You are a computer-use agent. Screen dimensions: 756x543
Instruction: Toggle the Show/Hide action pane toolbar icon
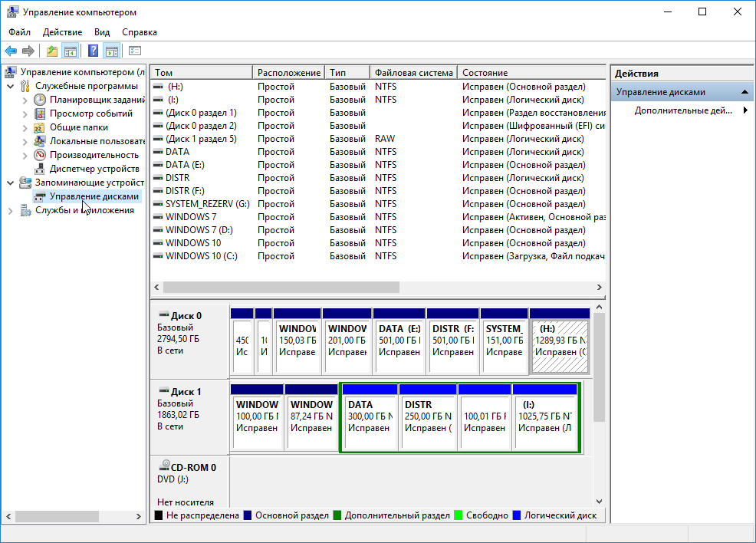[111, 51]
